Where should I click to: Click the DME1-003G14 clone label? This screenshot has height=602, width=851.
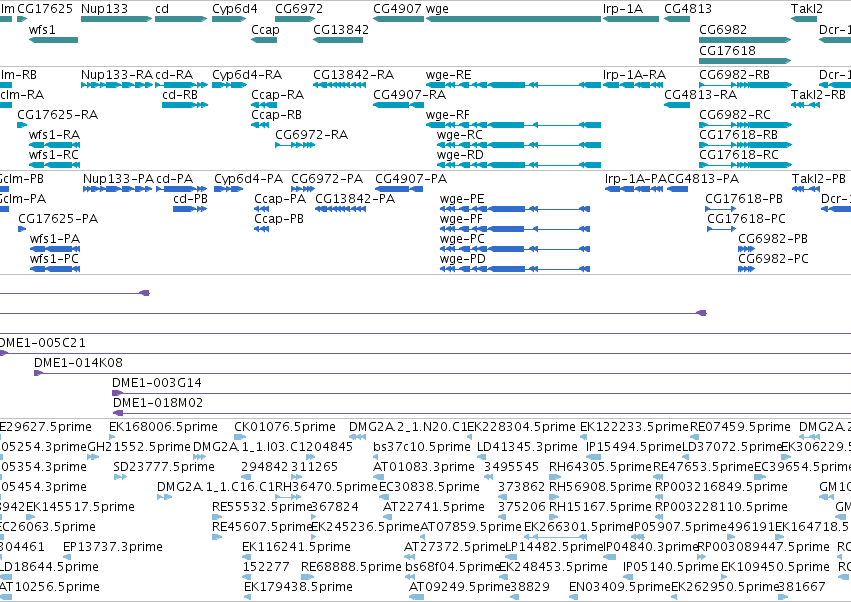tap(157, 383)
